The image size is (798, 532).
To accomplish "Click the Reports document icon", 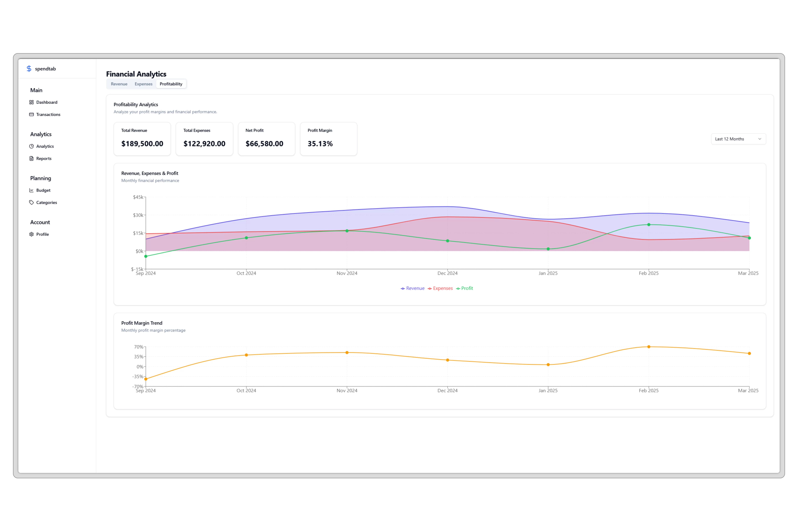I will pos(32,158).
